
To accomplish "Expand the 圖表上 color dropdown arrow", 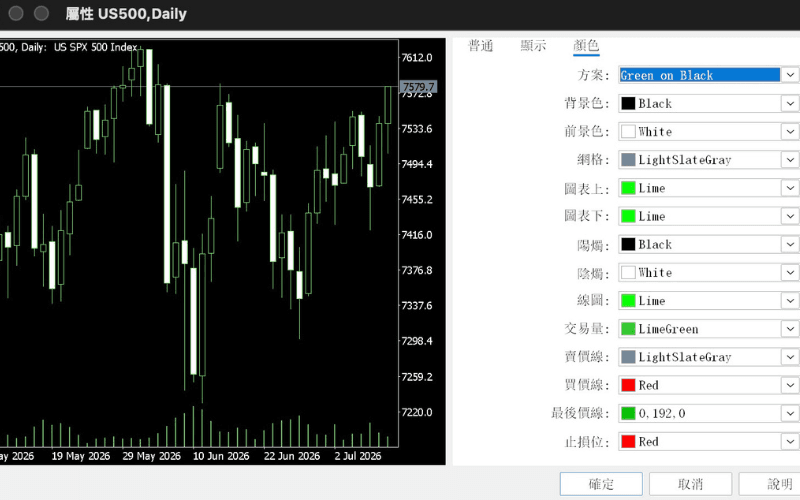I will pyautogui.click(x=790, y=188).
